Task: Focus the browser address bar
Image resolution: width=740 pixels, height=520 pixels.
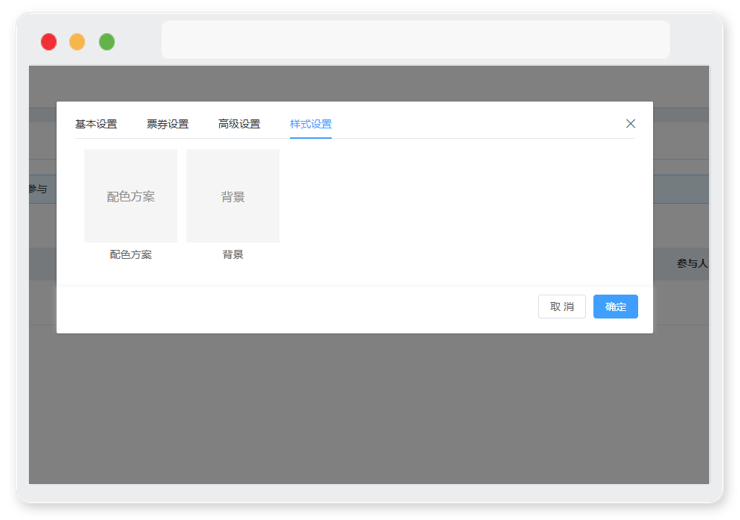Action: (415, 40)
